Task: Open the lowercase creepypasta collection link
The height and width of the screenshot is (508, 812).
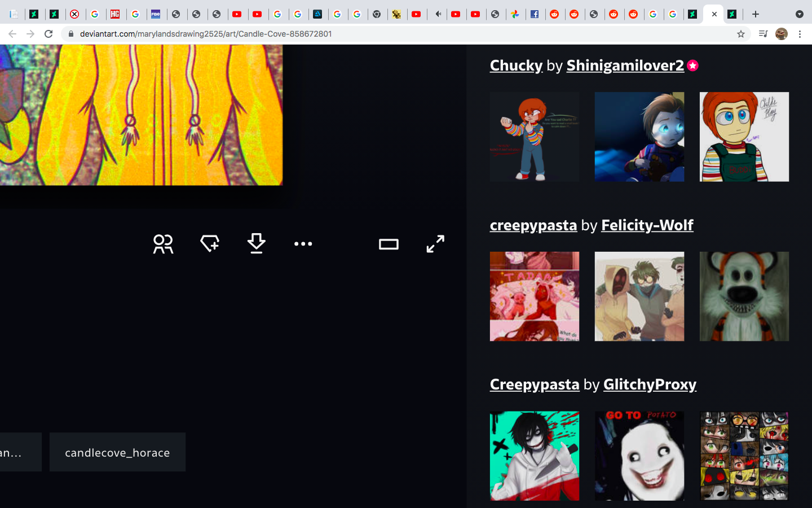Action: 533,225
